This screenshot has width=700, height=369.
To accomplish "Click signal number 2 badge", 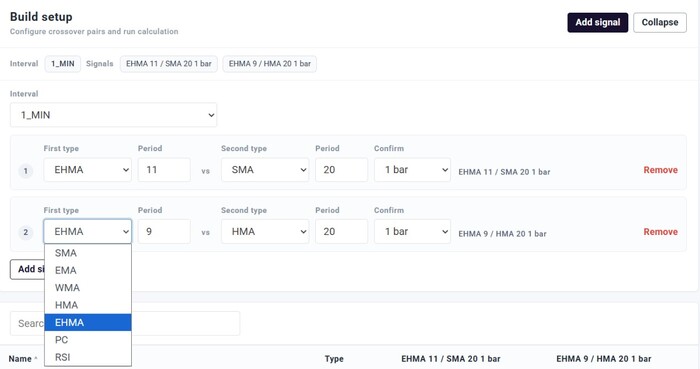I will click(25, 232).
